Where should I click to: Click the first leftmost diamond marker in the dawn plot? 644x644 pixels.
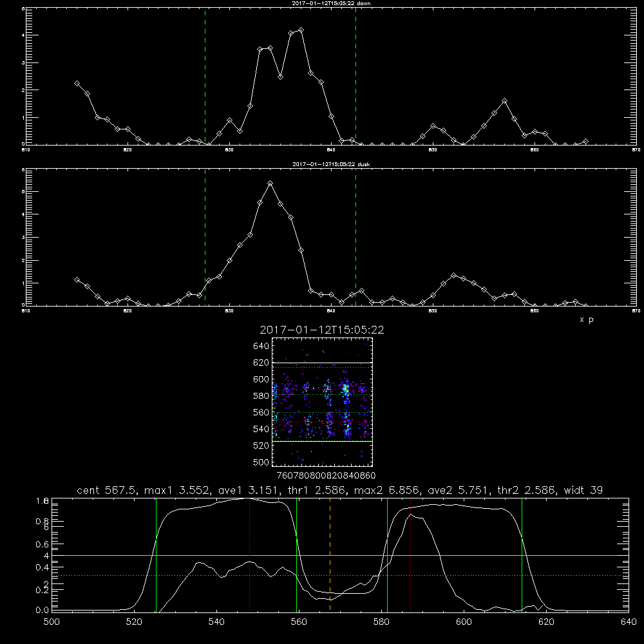click(x=77, y=83)
